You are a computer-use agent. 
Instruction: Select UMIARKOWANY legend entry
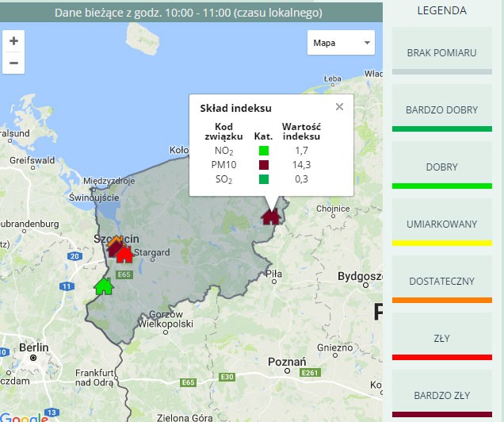click(x=441, y=224)
